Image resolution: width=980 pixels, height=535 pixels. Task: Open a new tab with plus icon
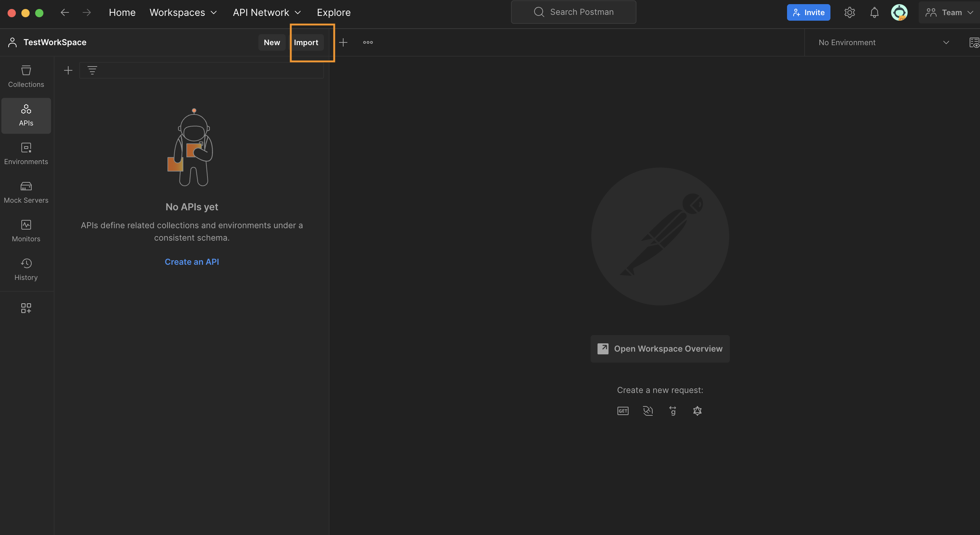[343, 42]
